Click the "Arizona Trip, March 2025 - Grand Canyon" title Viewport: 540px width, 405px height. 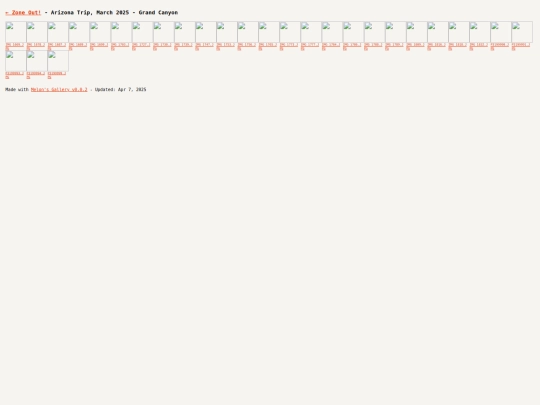(114, 12)
